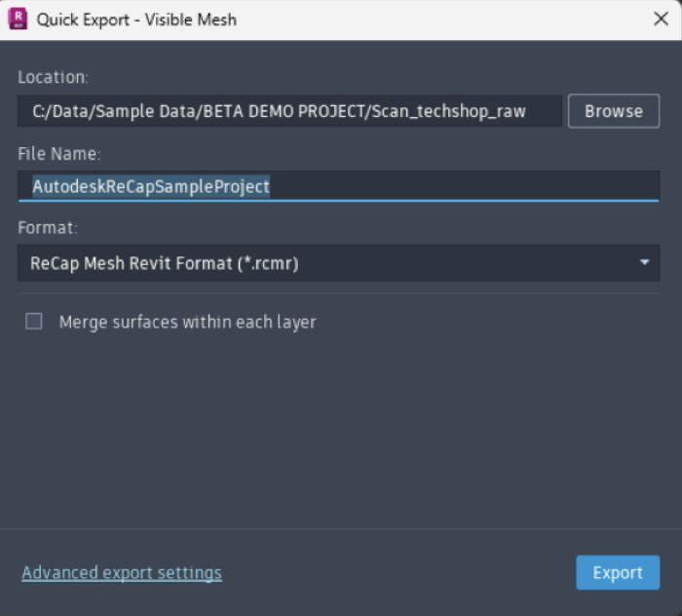Enable Merge surfaces within each layer

point(34,322)
